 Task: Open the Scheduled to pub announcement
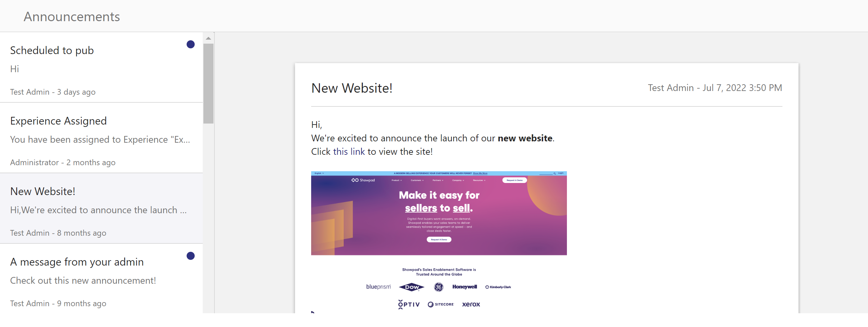(101, 67)
